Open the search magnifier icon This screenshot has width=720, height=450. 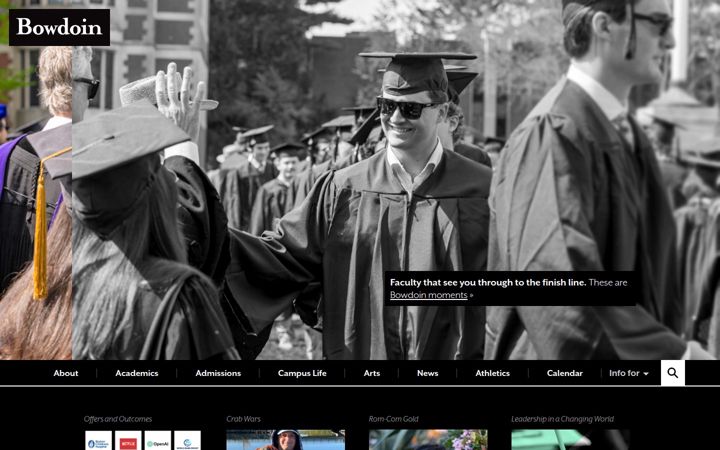(673, 373)
